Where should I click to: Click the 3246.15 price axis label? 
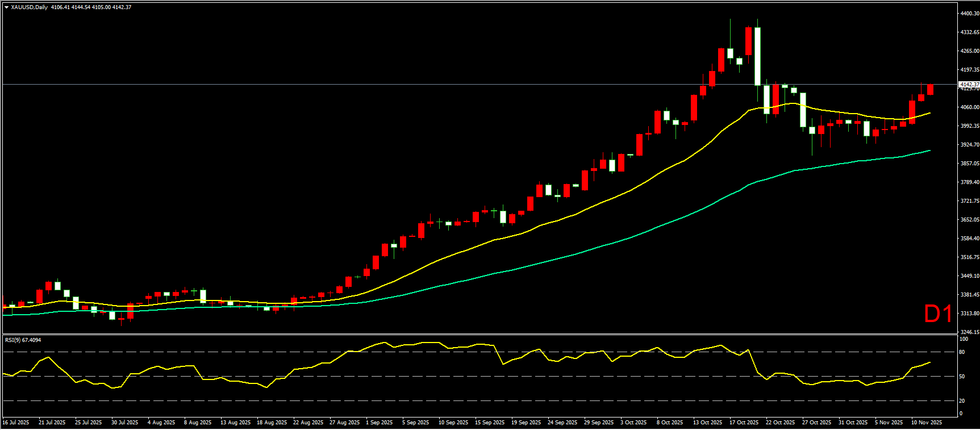pos(969,332)
